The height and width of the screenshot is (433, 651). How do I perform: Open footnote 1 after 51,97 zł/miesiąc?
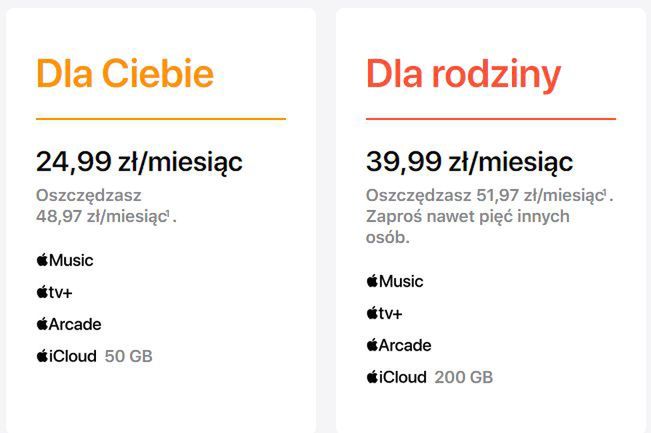[605, 190]
